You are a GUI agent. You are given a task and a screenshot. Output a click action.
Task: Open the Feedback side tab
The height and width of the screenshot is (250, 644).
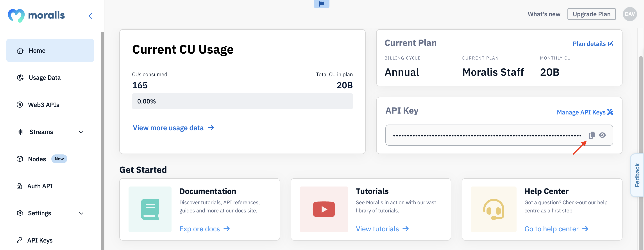(x=637, y=175)
